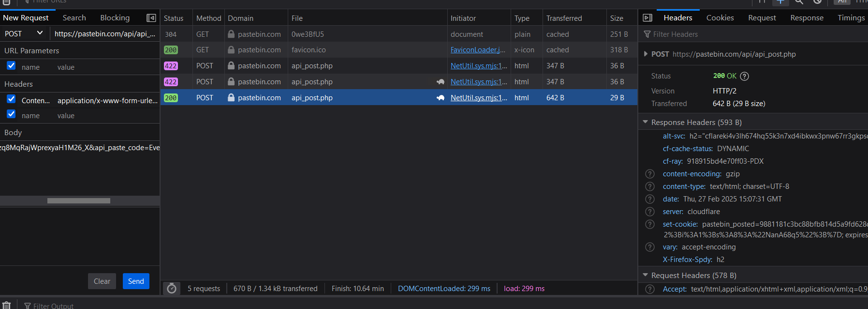Screen dimensions: 868x309
Task: Click help icon next to 200 OK status
Action: (x=745, y=76)
